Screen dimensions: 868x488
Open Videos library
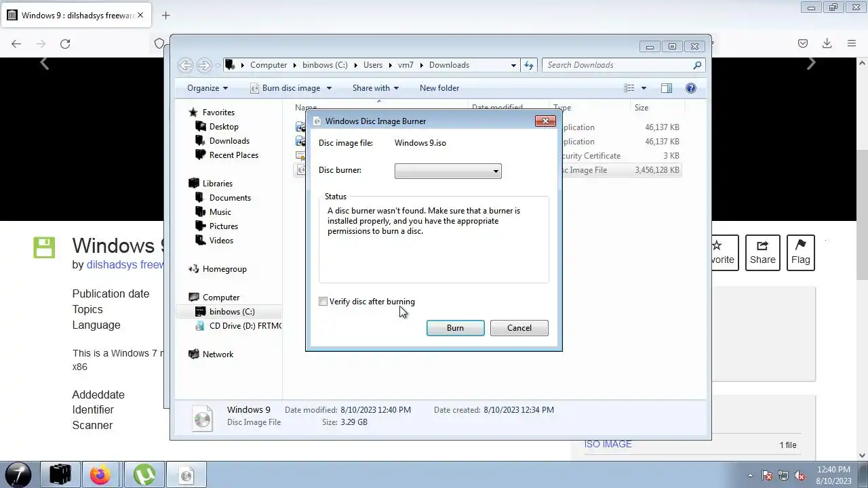click(x=221, y=241)
